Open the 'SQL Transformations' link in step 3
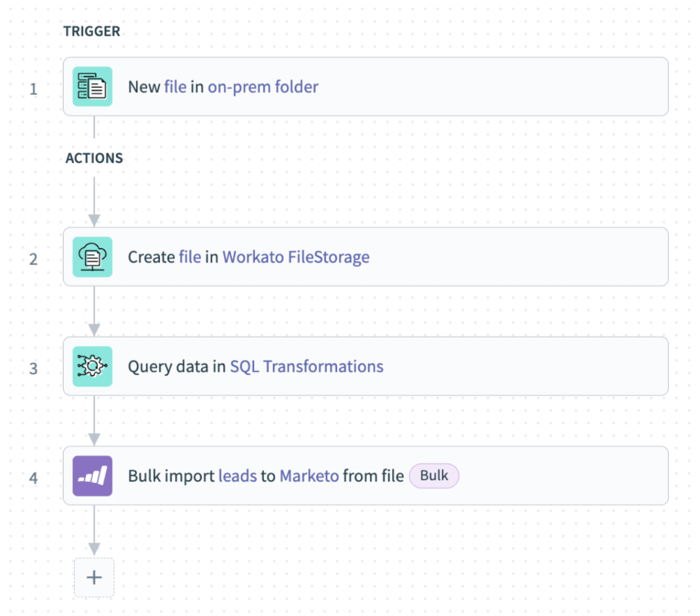The height and width of the screenshot is (616, 700). pos(306,366)
